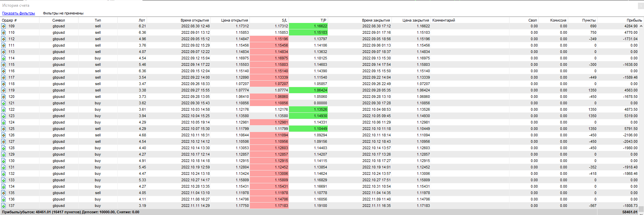Click the buy icon for order 114

point(3,58)
